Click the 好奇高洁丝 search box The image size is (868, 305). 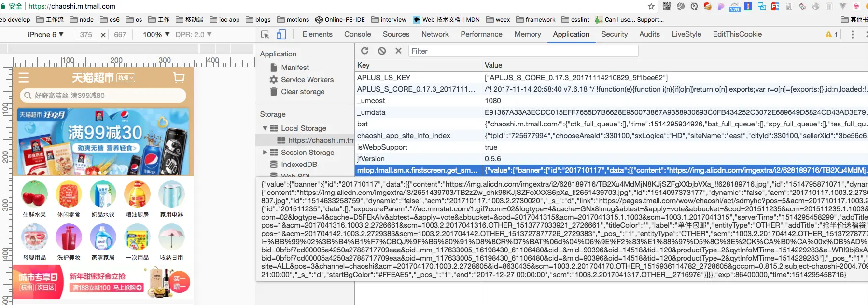point(103,96)
